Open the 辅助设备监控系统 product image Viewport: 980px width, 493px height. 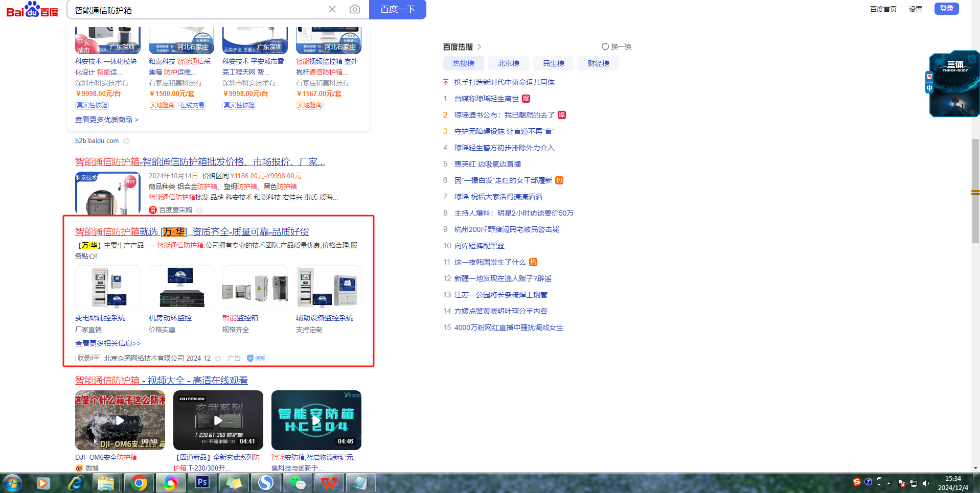pyautogui.click(x=329, y=287)
